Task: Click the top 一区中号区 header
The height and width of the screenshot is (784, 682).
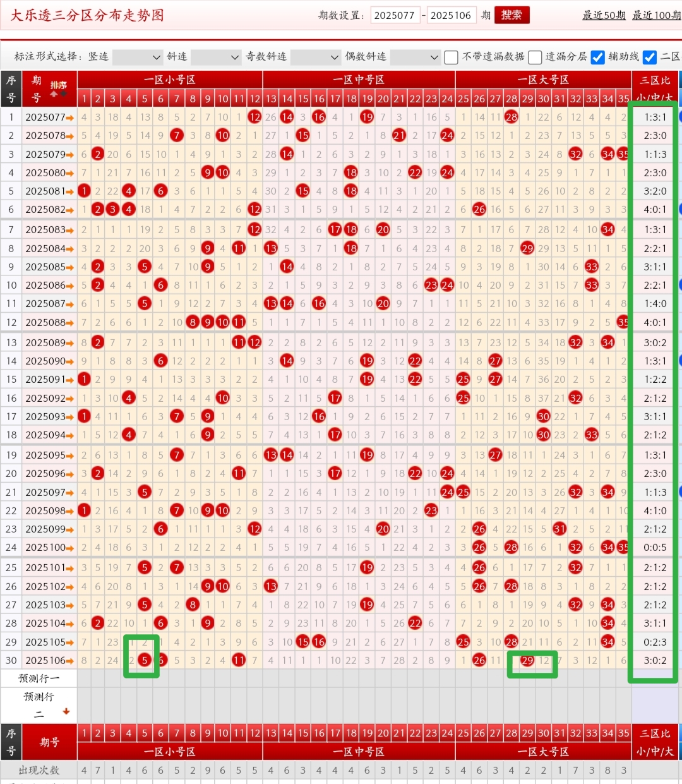Action: (x=359, y=80)
